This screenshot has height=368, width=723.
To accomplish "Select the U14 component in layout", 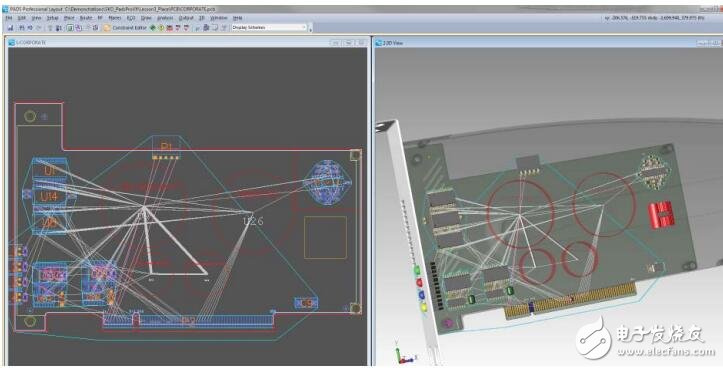I will pos(49,197).
